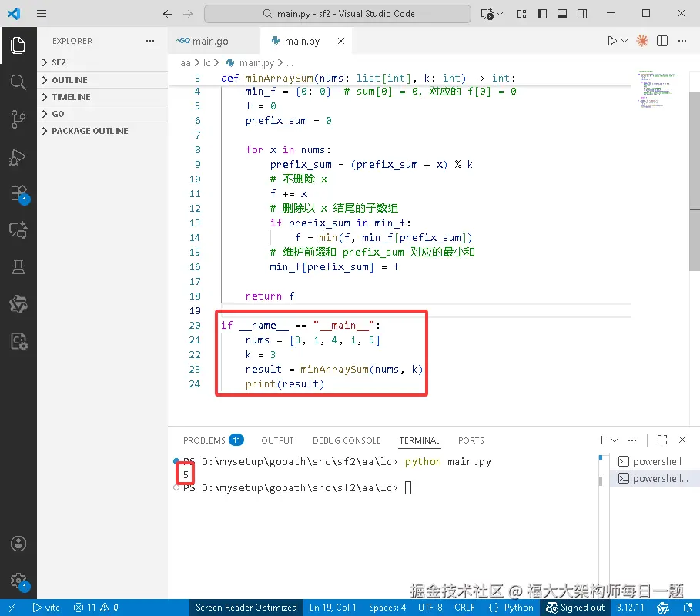Go forward with the right arrow
Image resolution: width=700 pixels, height=616 pixels.
coord(188,14)
